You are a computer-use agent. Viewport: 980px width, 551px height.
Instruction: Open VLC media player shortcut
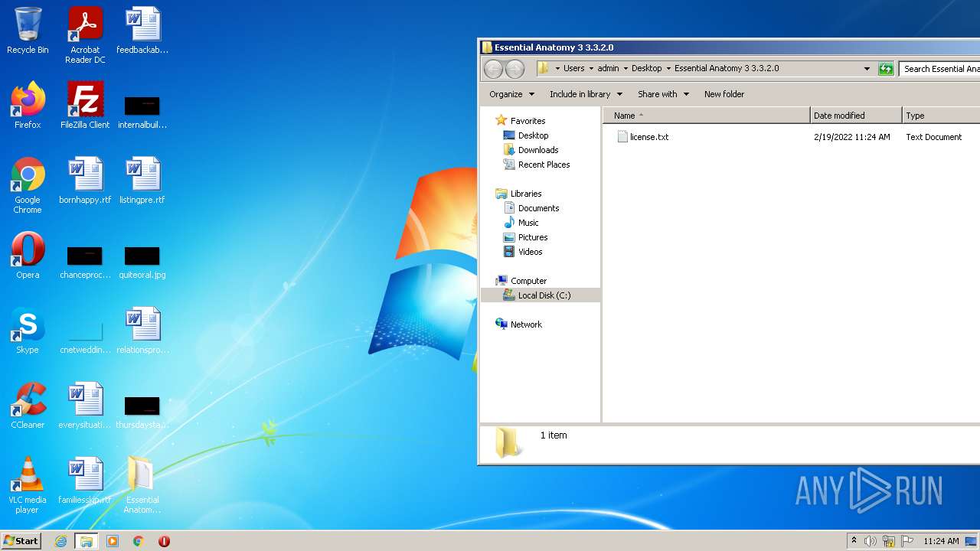tap(28, 485)
